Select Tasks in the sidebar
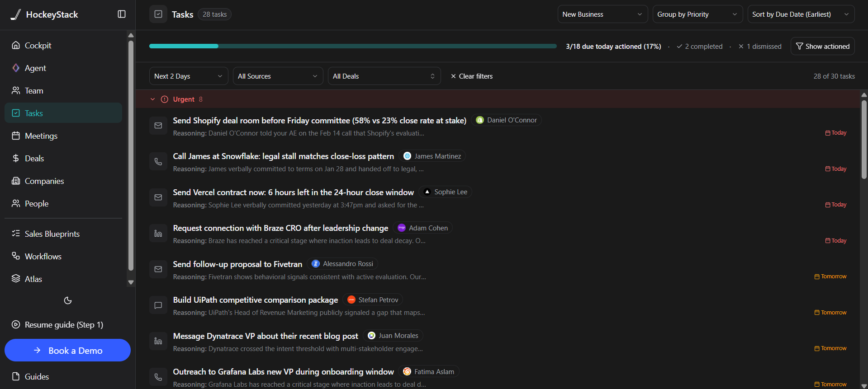868x389 pixels. 63,113
